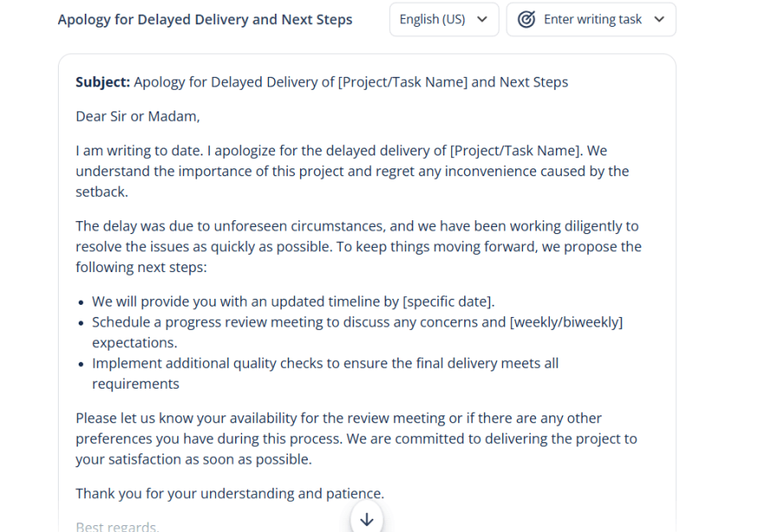Expand the Enter writing task dropdown
The image size is (778, 532).
[x=591, y=19]
